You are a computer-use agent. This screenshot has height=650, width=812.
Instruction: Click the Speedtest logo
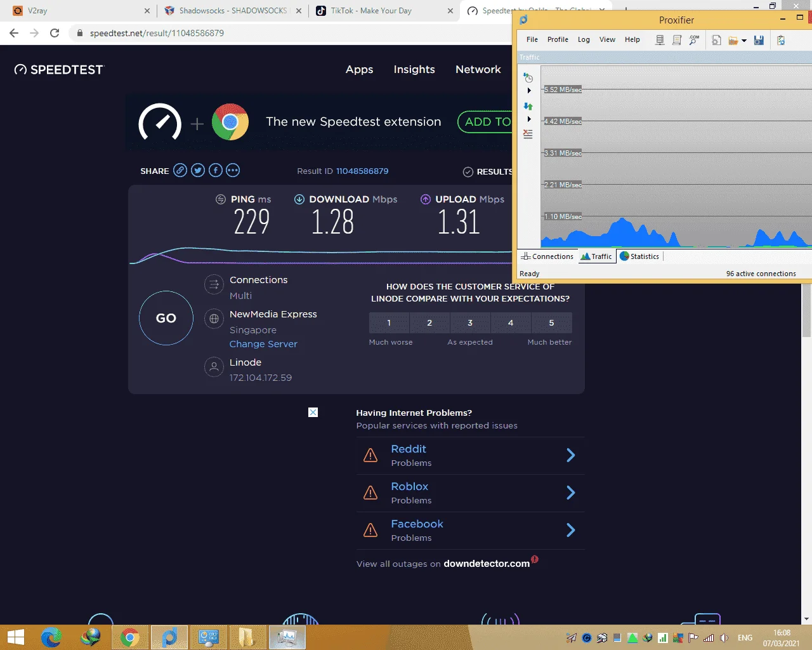click(58, 70)
